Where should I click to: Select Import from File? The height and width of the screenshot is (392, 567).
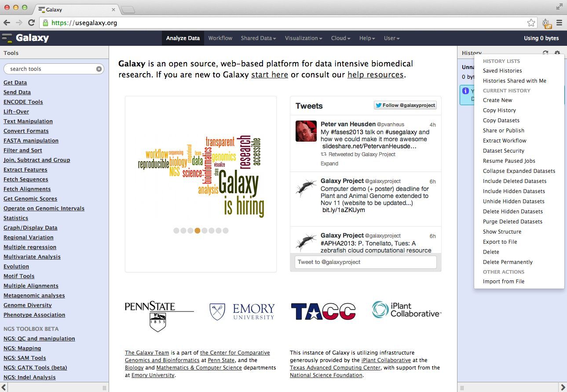(x=504, y=281)
